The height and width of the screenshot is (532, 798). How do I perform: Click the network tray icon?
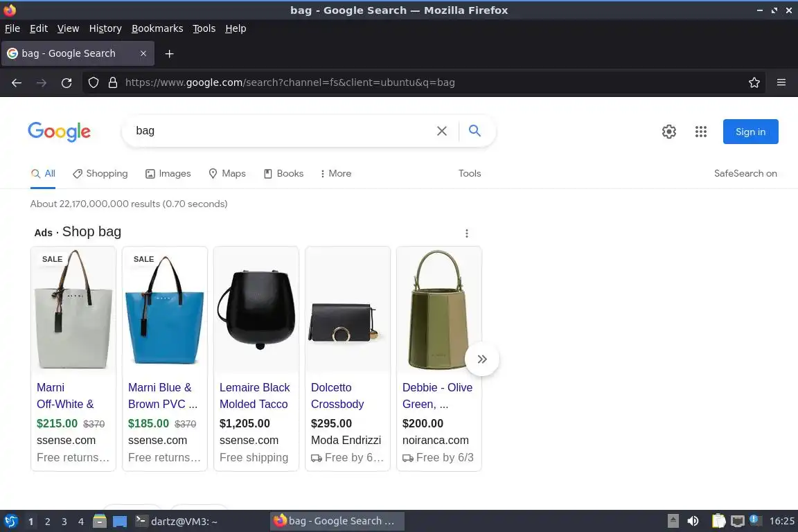(x=738, y=521)
